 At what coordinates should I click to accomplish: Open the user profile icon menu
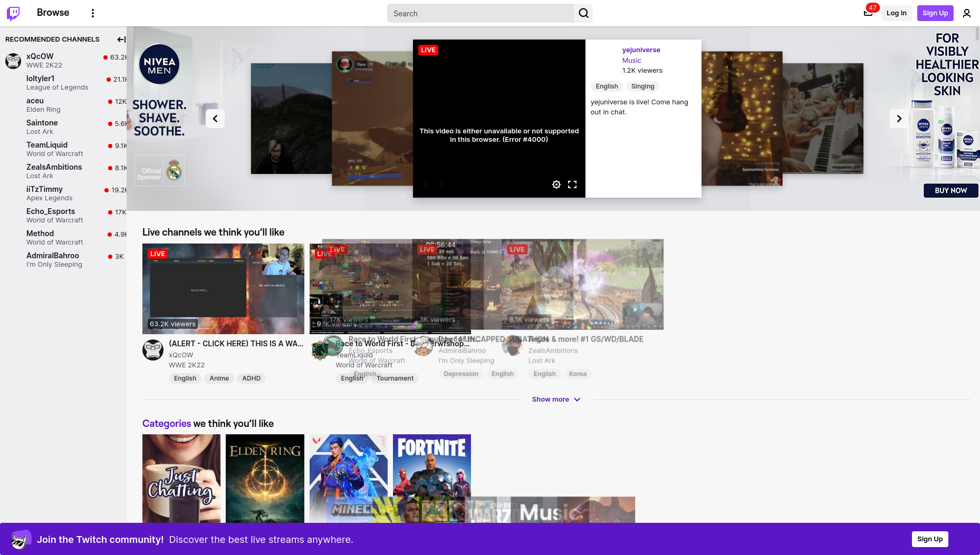[x=966, y=13]
